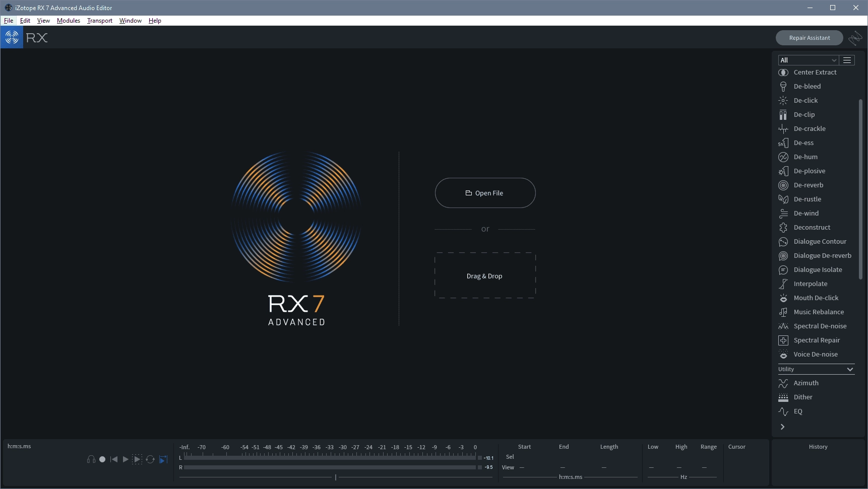Select the De-click module icon
The height and width of the screenshot is (489, 868).
(783, 101)
